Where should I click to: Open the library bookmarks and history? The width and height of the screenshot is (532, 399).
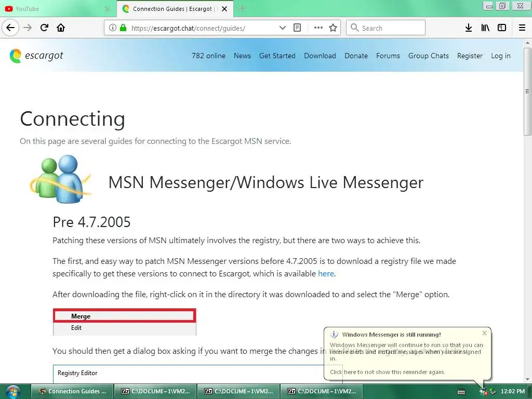[x=485, y=28]
